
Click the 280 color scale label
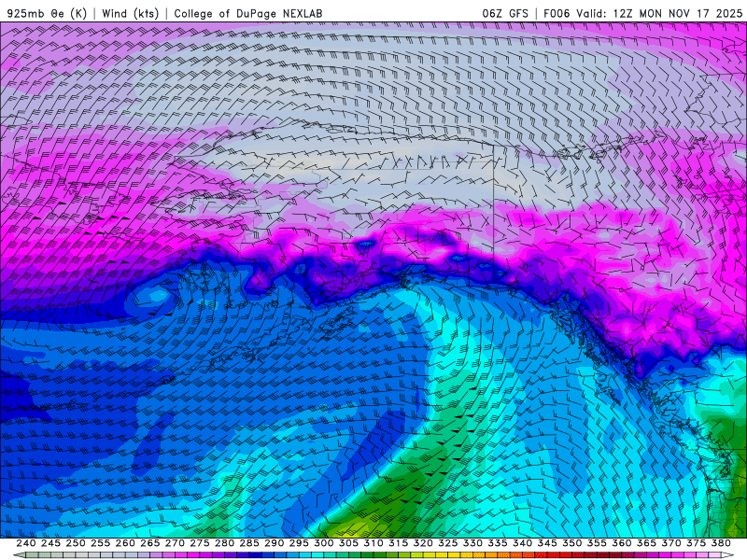224,543
